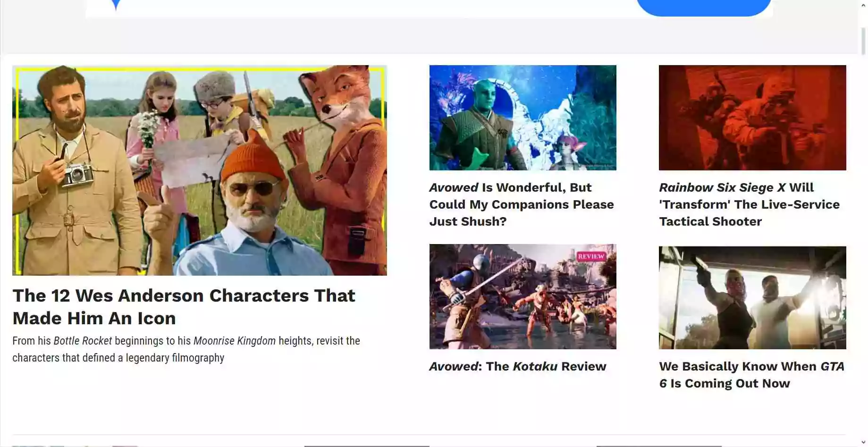Viewport: 868px width, 447px height.
Task: Open the red Rainbow Six Siege X thumbnail
Action: (752, 118)
